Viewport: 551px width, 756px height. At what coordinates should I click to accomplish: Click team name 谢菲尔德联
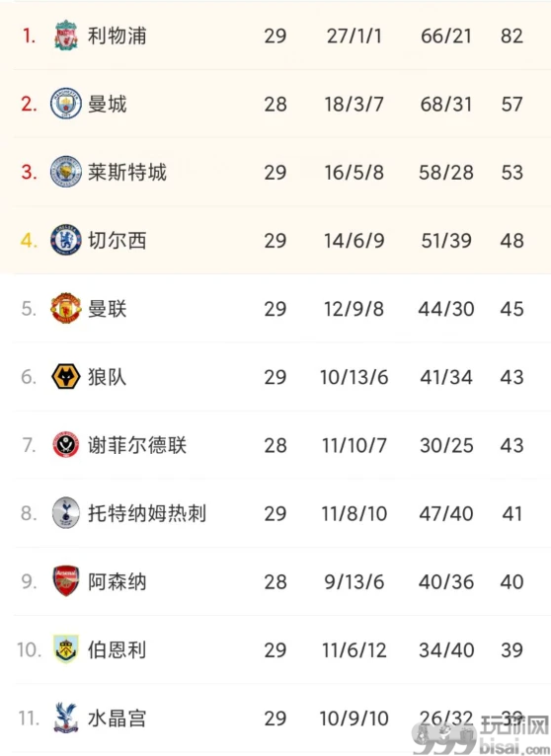pos(137,445)
